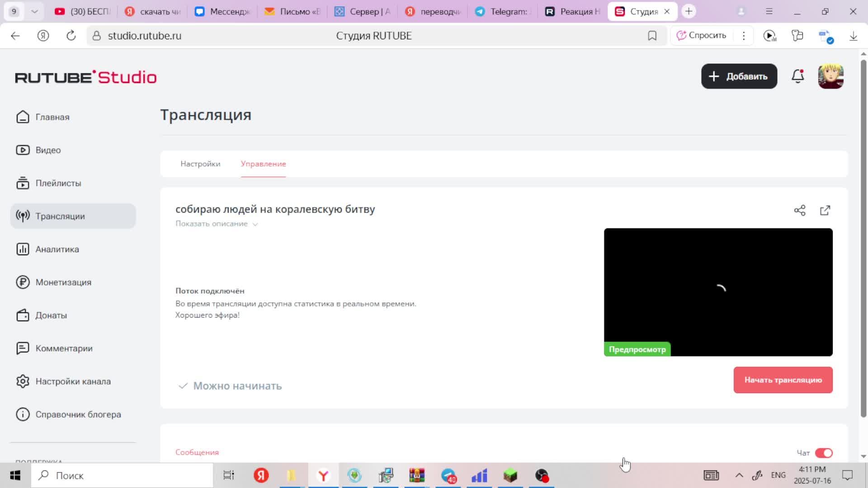Image resolution: width=868 pixels, height=488 pixels.
Task: Reload the page with refresh icon
Action: (71, 36)
